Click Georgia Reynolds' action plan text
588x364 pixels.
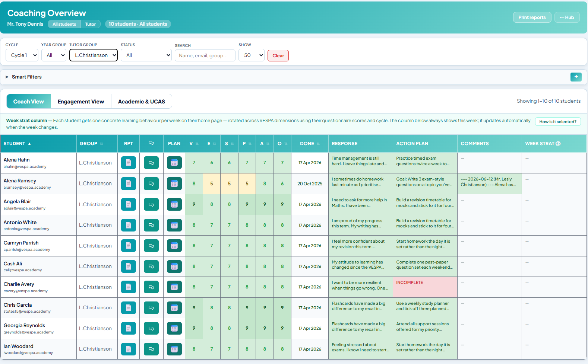pyautogui.click(x=423, y=327)
